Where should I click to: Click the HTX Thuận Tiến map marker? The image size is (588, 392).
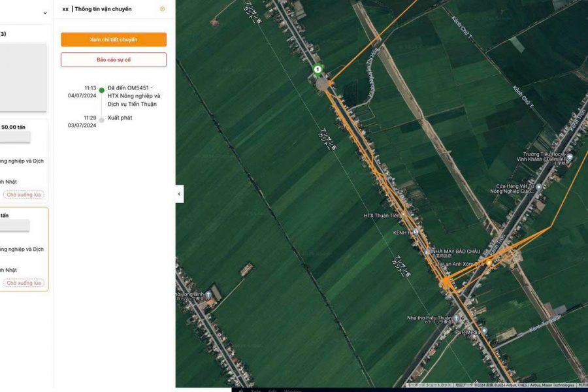(x=403, y=215)
